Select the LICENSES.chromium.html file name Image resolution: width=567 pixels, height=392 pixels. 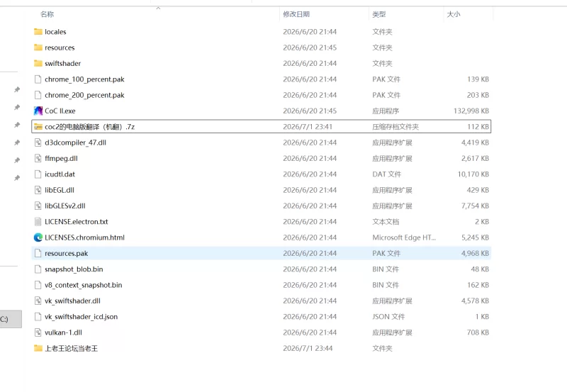pos(84,237)
